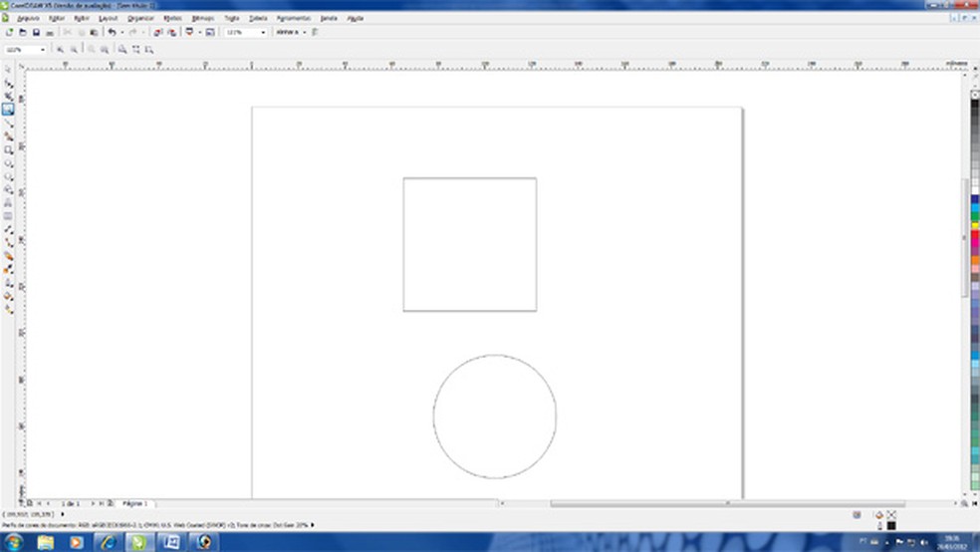Click the Open file icon

pos(23,32)
